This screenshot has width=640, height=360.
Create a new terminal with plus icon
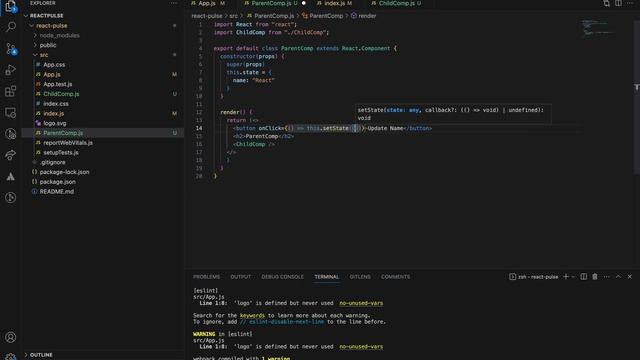[x=566, y=277]
